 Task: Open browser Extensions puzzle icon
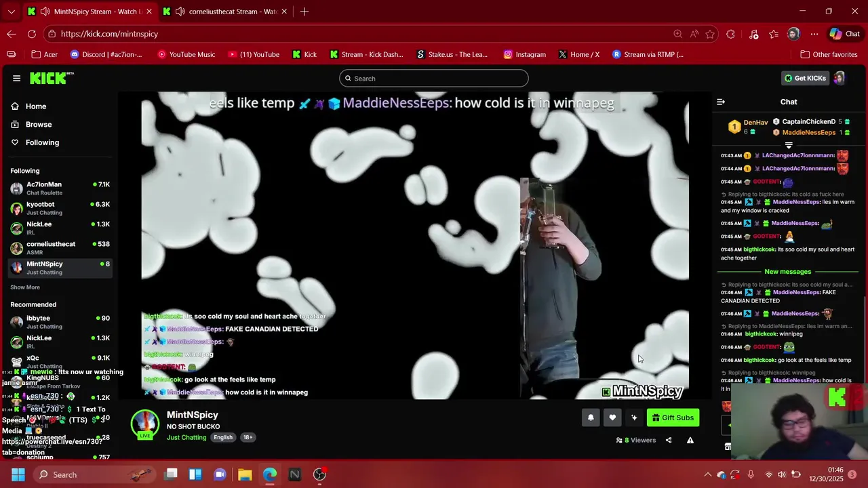[730, 34]
